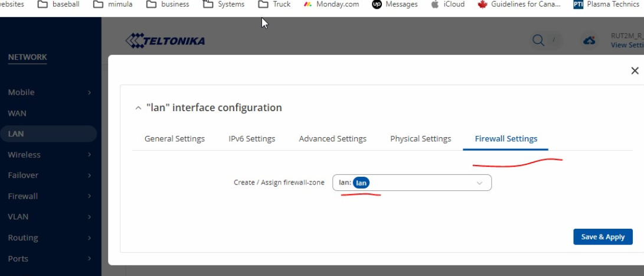This screenshot has width=644, height=276.
Task: Switch to the Advanced Settings tab
Action: [x=332, y=139]
